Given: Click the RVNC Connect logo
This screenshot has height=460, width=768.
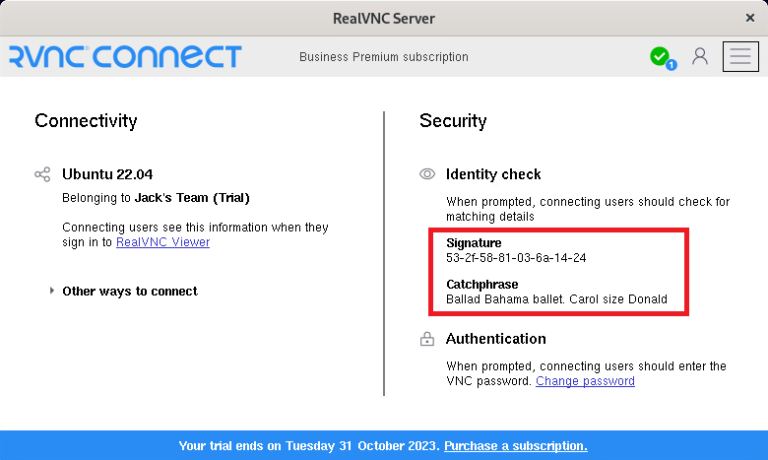Looking at the screenshot, I should click(x=125, y=56).
